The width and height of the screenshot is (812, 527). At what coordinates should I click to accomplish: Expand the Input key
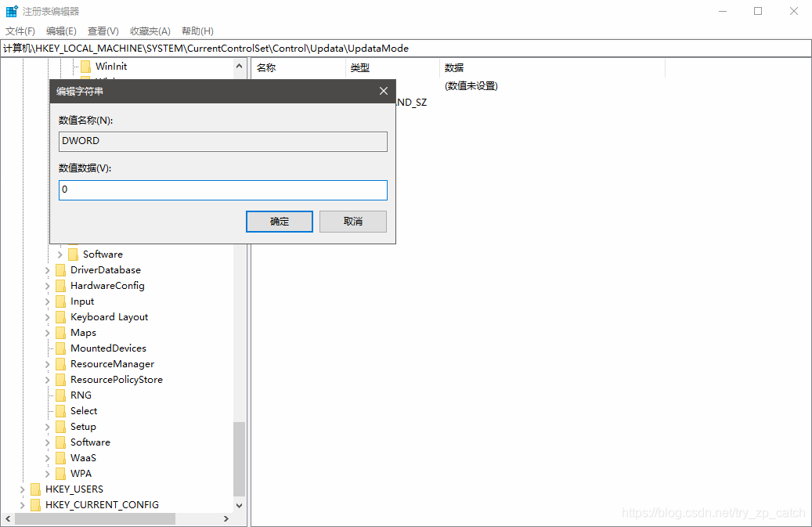tap(48, 301)
